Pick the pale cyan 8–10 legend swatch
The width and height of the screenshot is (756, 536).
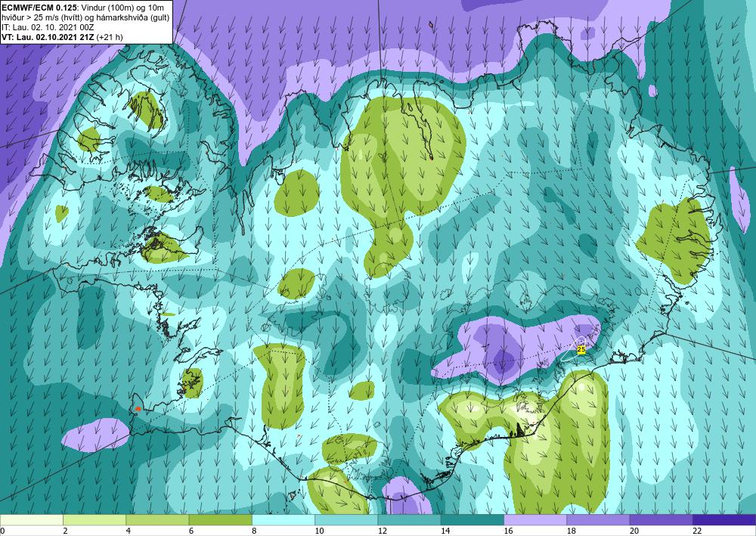[x=283, y=519]
